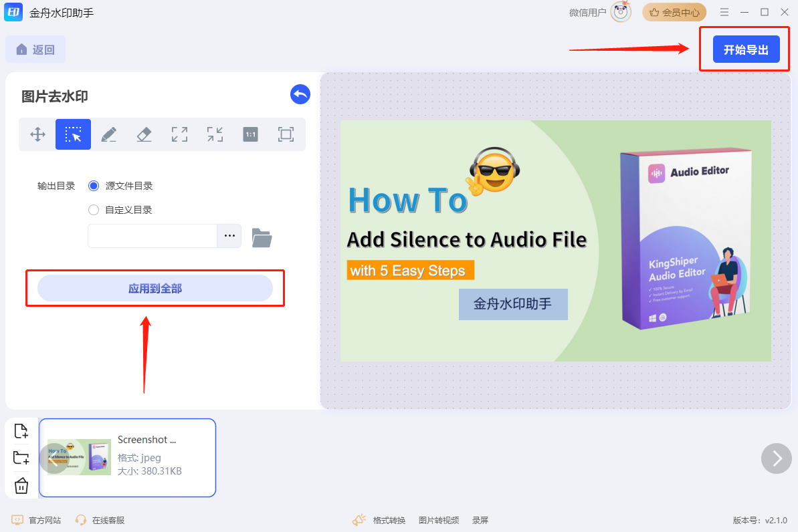Fit image to window icon

tap(286, 134)
